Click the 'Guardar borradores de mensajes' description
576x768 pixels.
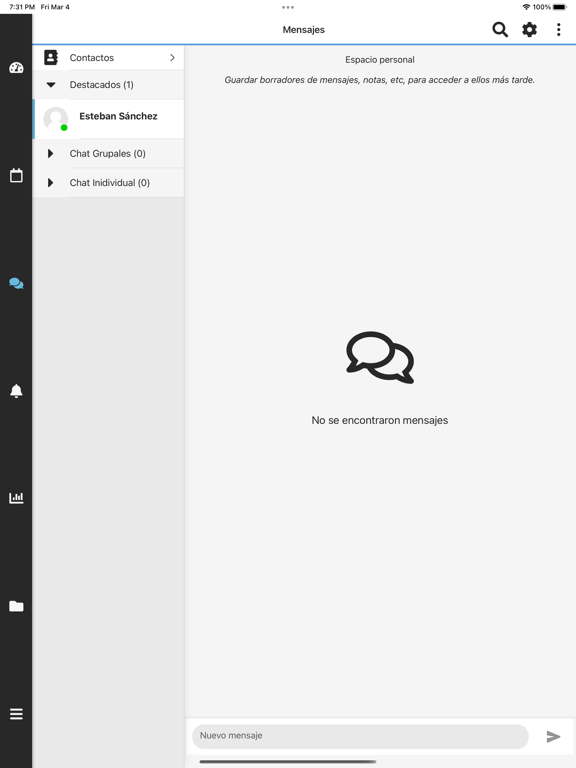coord(380,80)
